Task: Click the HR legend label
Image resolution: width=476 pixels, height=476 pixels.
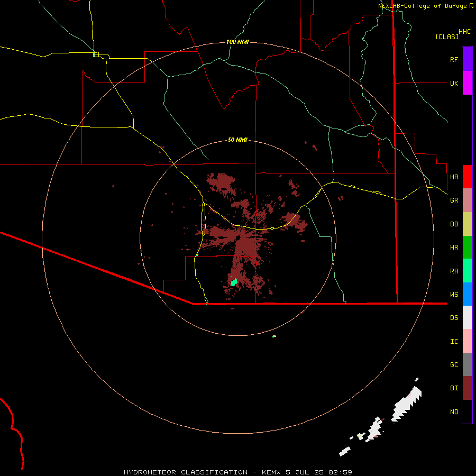Action: [x=454, y=248]
